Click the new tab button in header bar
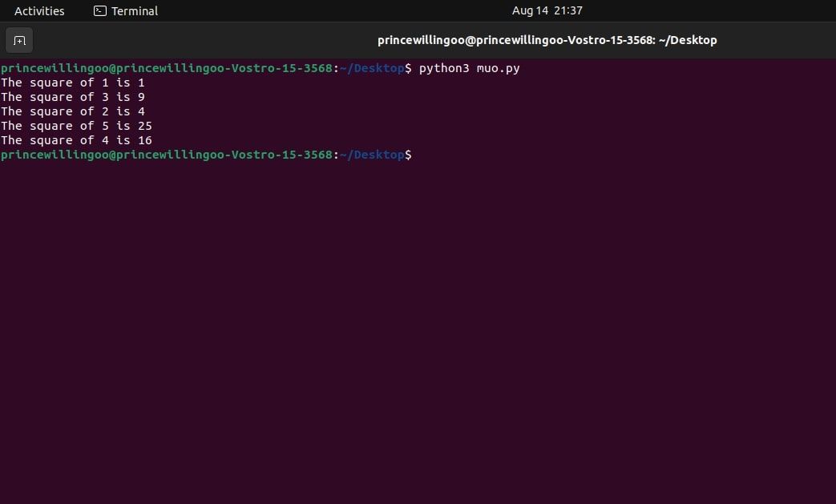This screenshot has height=504, width=836. pyautogui.click(x=19, y=40)
